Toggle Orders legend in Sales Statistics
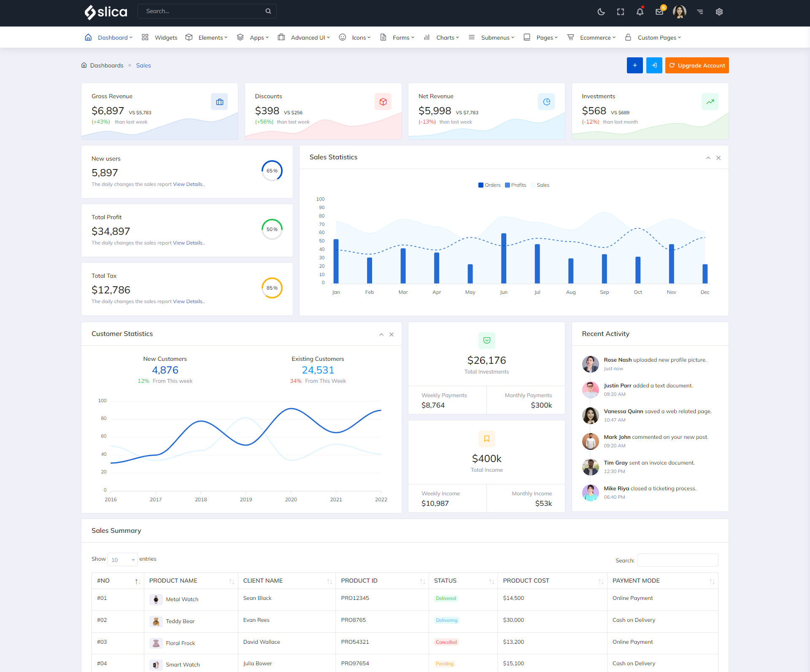The image size is (810, 672). point(489,185)
